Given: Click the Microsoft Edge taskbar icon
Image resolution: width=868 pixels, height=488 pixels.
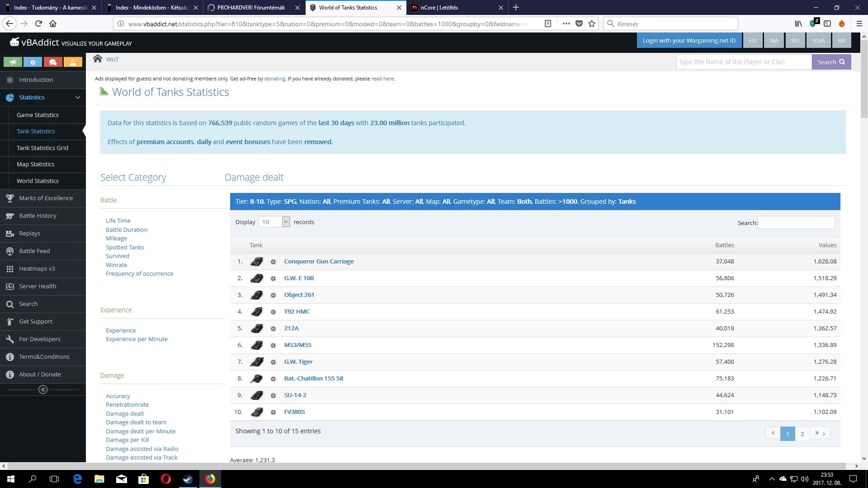Looking at the screenshot, I should 77,479.
